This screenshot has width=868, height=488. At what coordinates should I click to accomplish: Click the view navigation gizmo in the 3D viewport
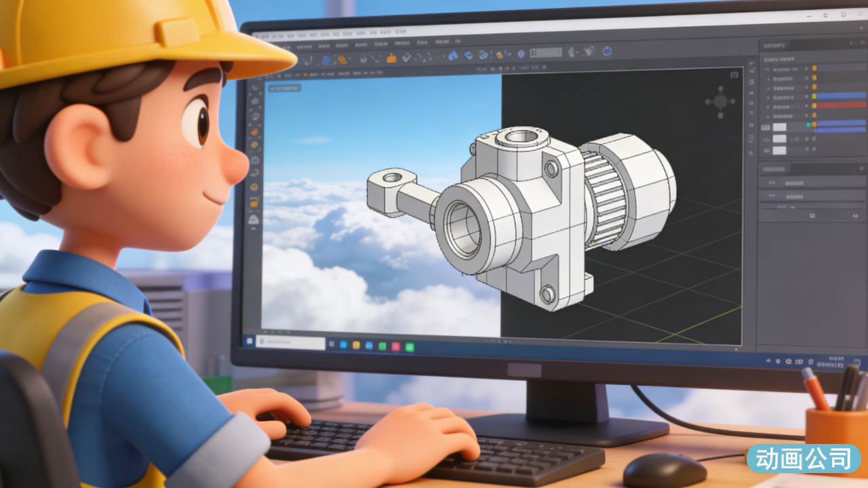(x=719, y=102)
